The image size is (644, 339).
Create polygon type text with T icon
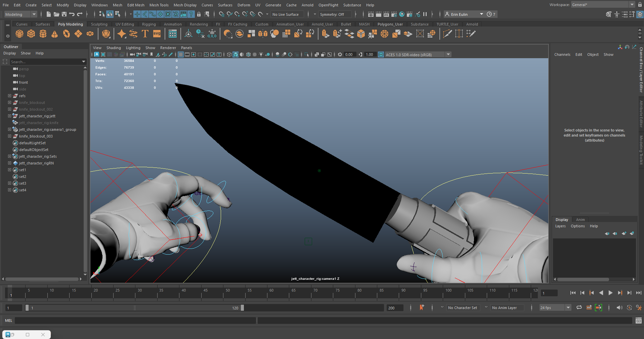point(145,34)
